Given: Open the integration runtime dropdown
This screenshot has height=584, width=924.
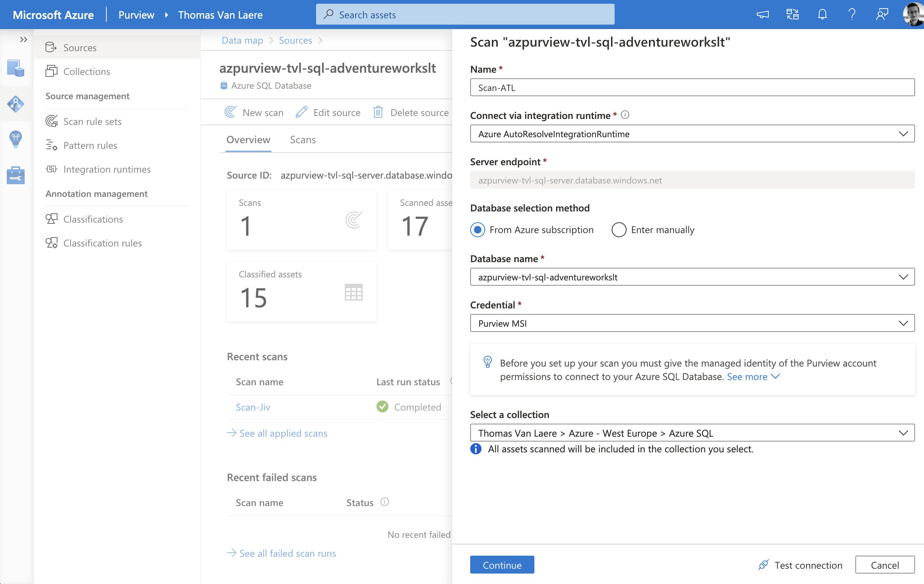Looking at the screenshot, I should [692, 134].
